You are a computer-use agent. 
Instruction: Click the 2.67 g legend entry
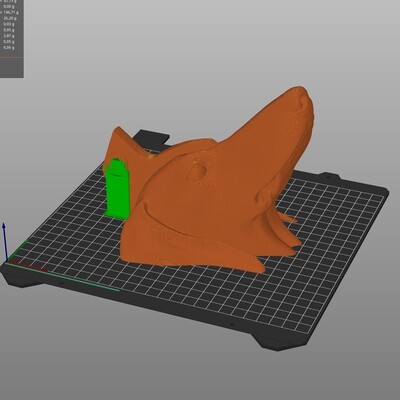coord(10,36)
